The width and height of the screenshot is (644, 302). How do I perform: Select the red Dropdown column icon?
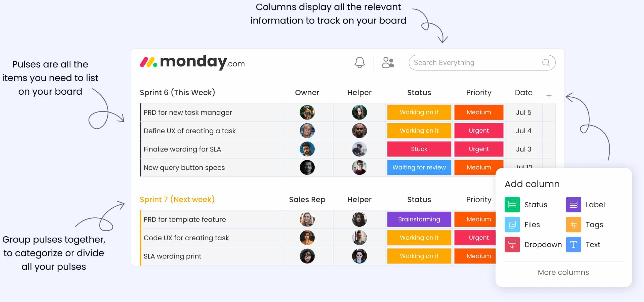pos(512,244)
